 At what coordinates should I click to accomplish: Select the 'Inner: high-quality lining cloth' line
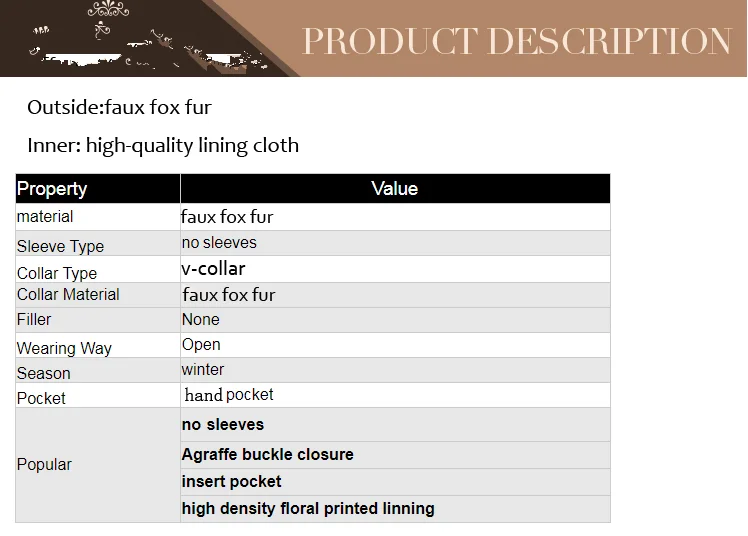(x=163, y=145)
